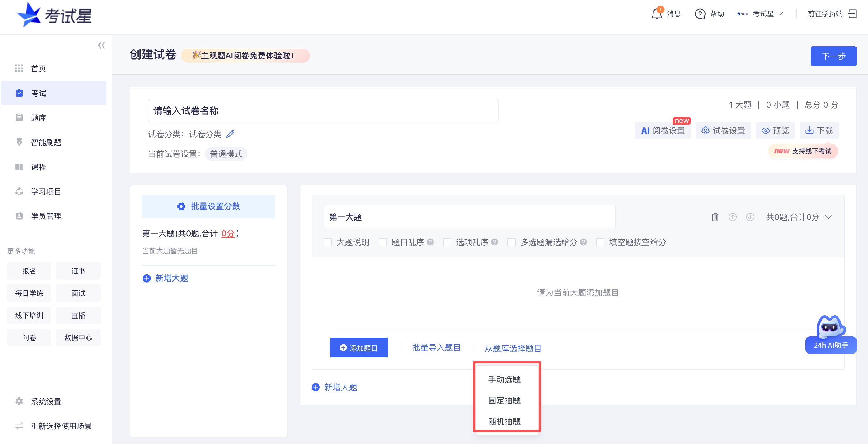Click the 学员管理 icon

coord(19,216)
